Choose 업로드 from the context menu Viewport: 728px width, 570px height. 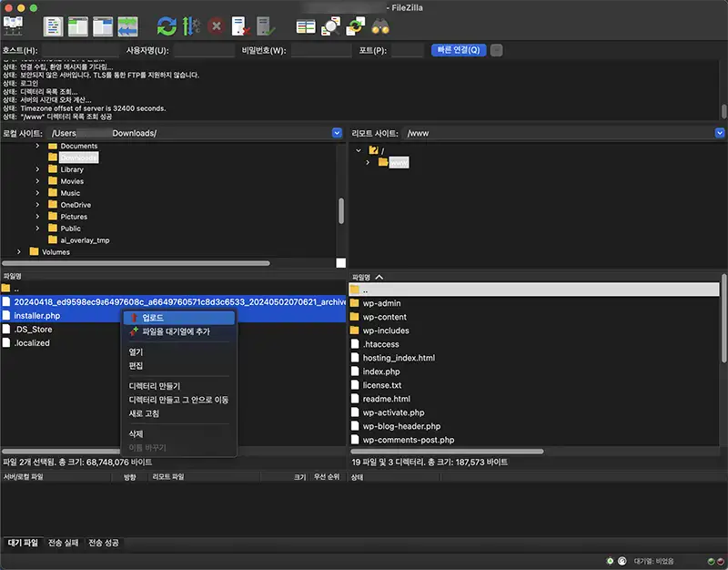[x=179, y=318]
